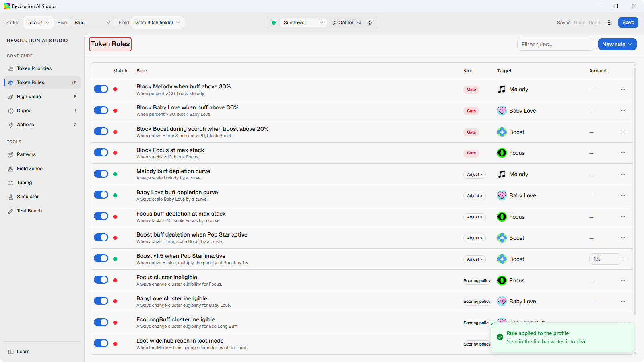Click the lightning bolt icon beside Gather
Screen dimensions: 644x362
[x=370, y=23]
